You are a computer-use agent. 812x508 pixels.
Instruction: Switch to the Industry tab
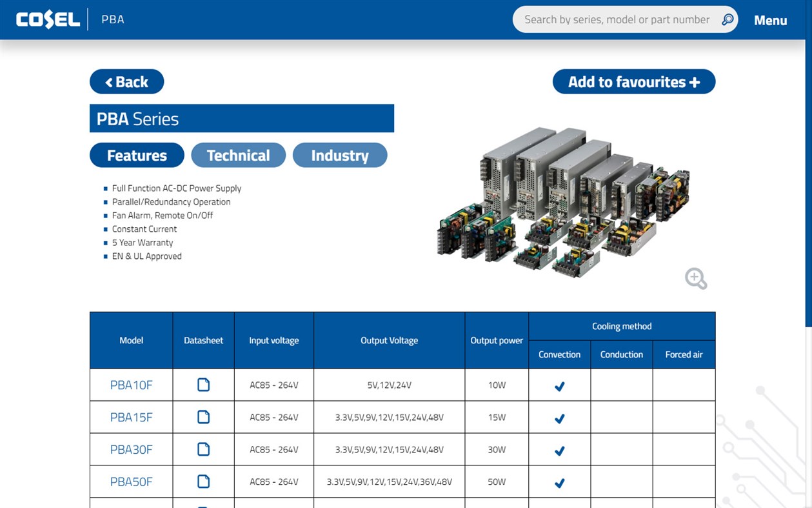340,155
